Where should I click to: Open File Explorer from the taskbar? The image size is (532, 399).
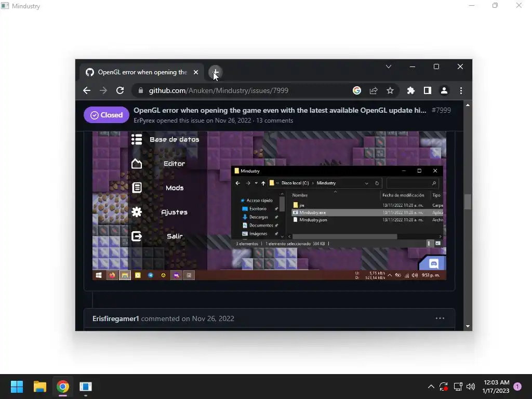pos(39,387)
